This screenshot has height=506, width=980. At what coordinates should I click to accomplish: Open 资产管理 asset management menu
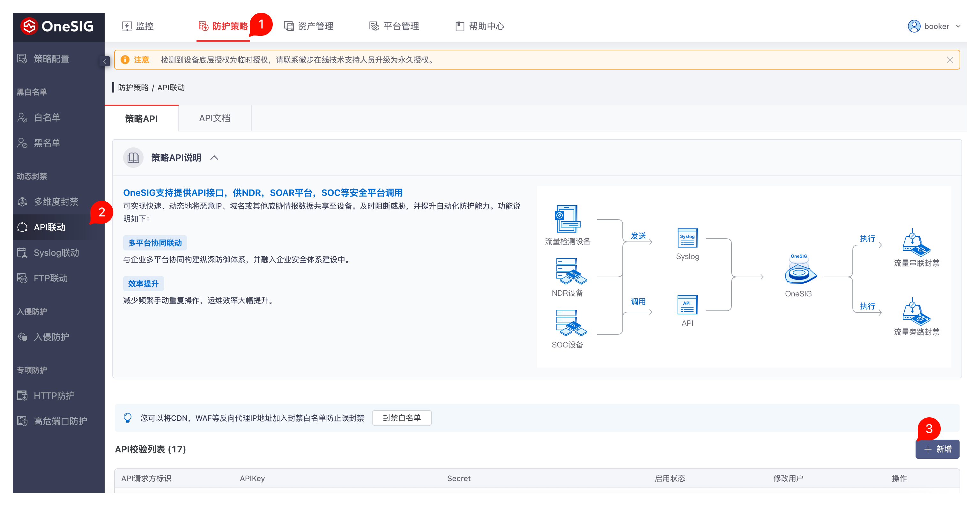(x=308, y=26)
